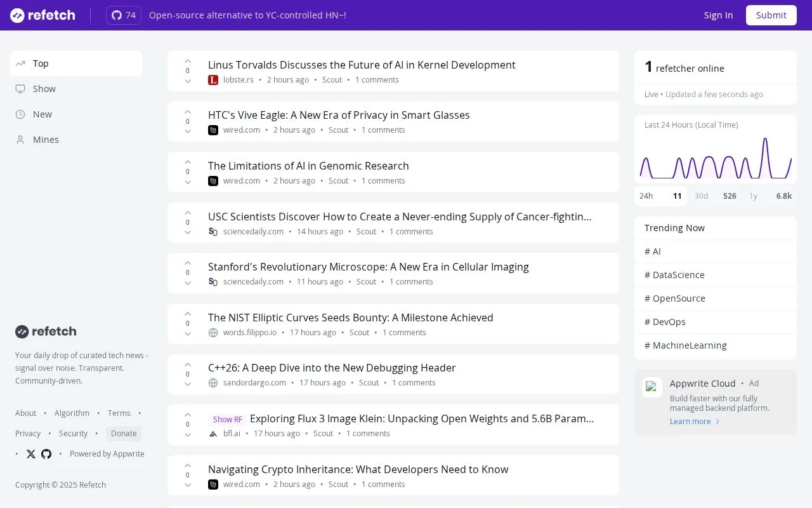Follow the Learn more link in the Appwrite ad
Image resolution: width=812 pixels, height=508 pixels.
pyautogui.click(x=695, y=422)
